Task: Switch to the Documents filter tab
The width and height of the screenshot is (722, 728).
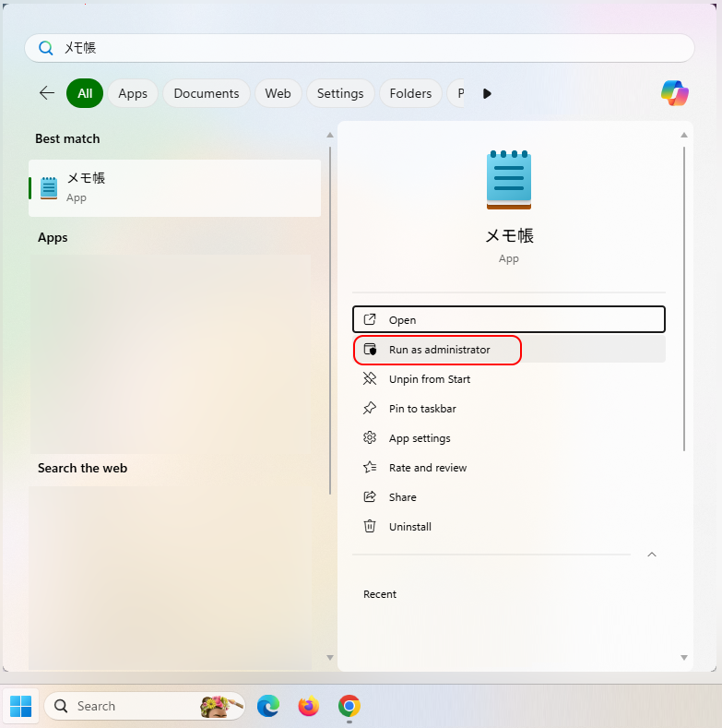Action: pyautogui.click(x=206, y=93)
